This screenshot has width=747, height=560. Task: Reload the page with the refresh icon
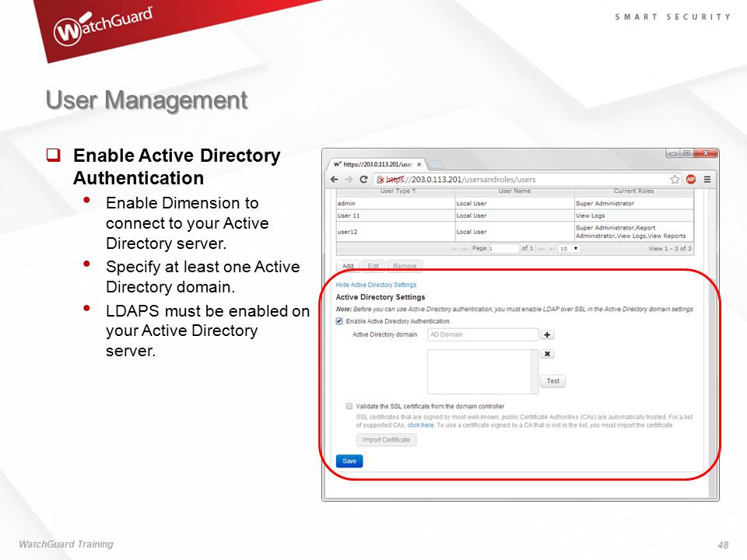click(363, 180)
